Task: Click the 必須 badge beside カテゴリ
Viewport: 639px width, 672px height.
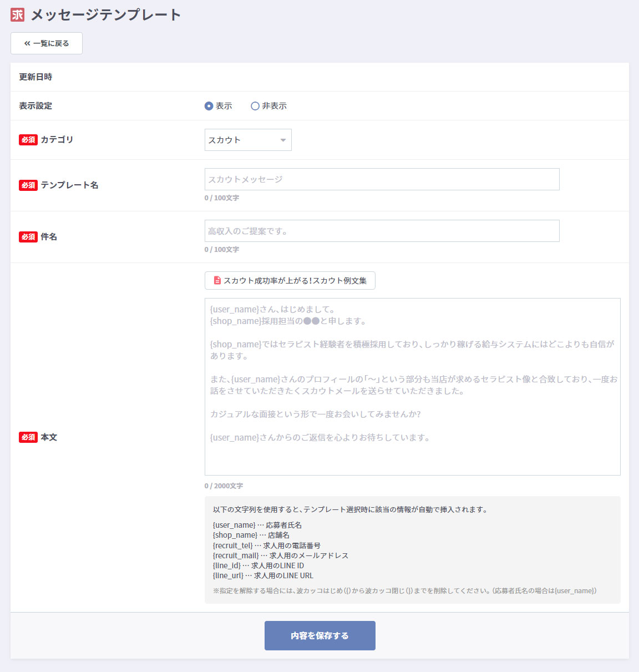Action: click(x=28, y=140)
